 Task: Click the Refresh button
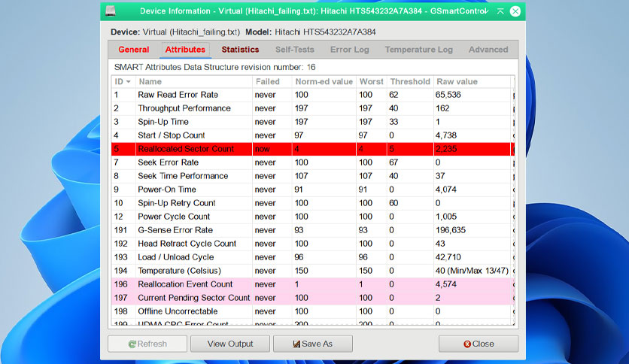tap(147, 344)
